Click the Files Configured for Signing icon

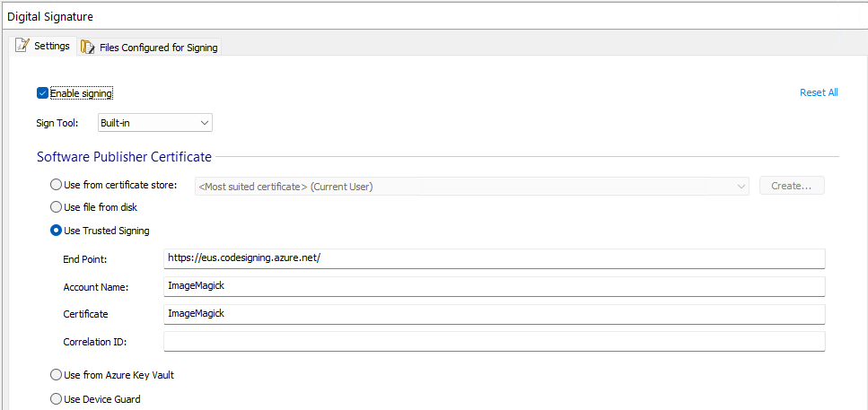pos(88,47)
